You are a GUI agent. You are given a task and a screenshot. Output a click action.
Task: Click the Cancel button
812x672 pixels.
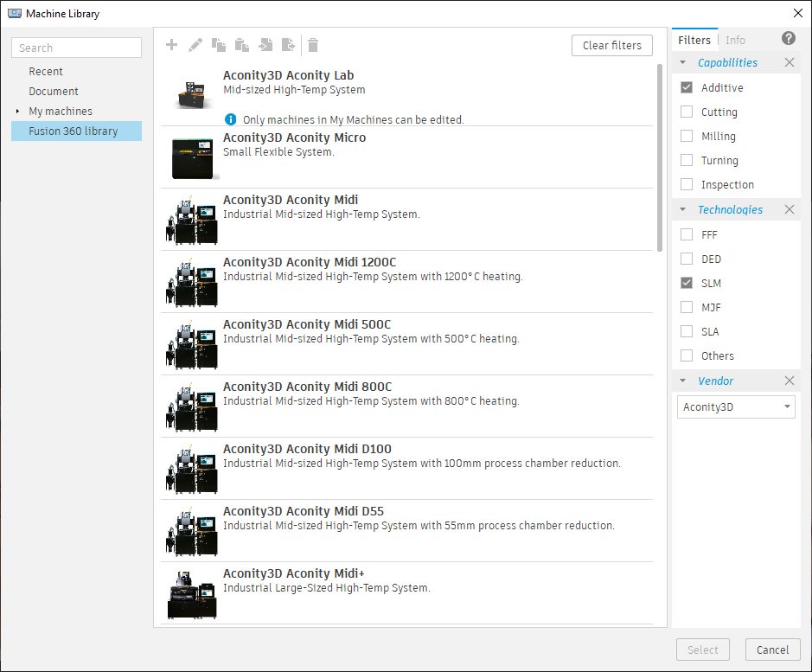click(x=772, y=650)
